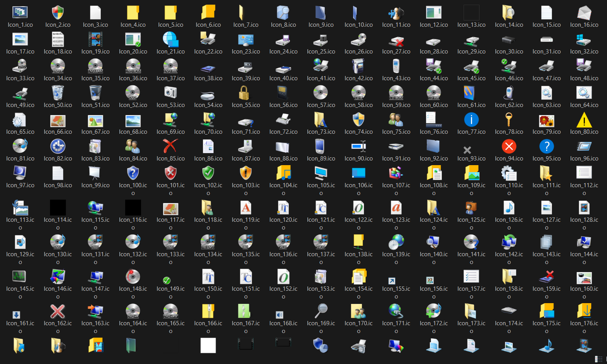This screenshot has height=364, width=607.
Task: Select the memory chip icon Icon_30.ico
Action: 509,40
